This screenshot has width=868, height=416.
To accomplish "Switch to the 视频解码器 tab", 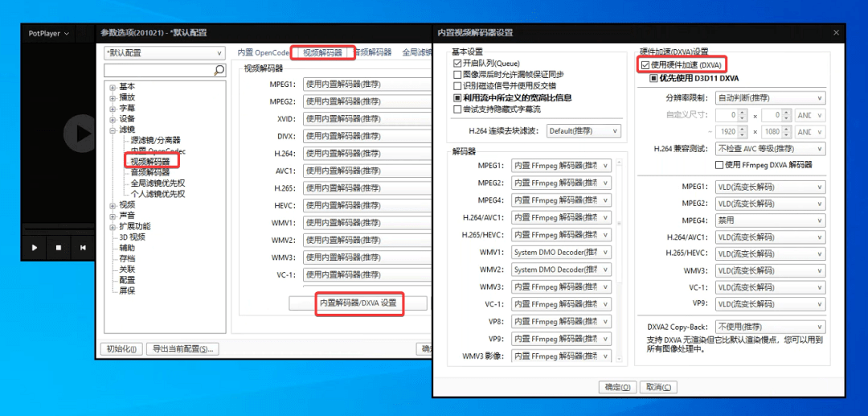I will click(x=323, y=53).
